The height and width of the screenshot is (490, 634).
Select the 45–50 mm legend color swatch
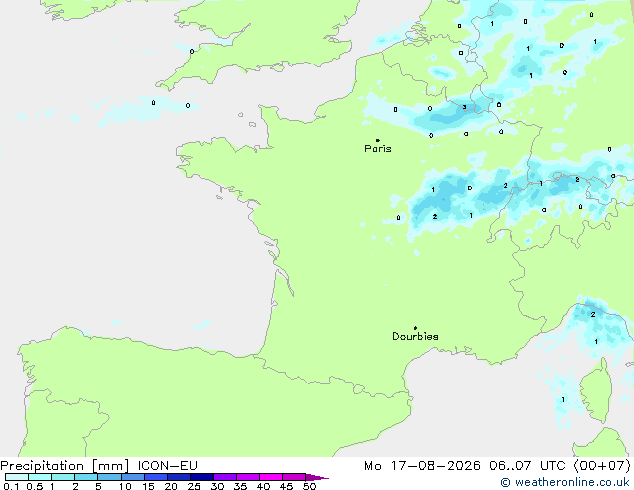294,477
